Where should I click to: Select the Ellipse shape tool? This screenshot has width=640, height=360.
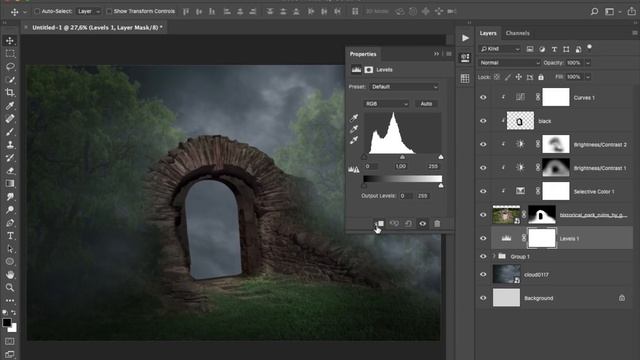[x=10, y=262]
